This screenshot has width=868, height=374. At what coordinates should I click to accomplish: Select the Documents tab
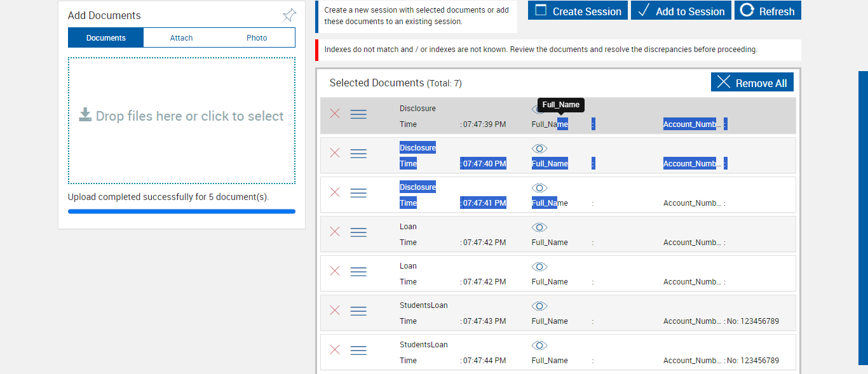pyautogui.click(x=106, y=38)
